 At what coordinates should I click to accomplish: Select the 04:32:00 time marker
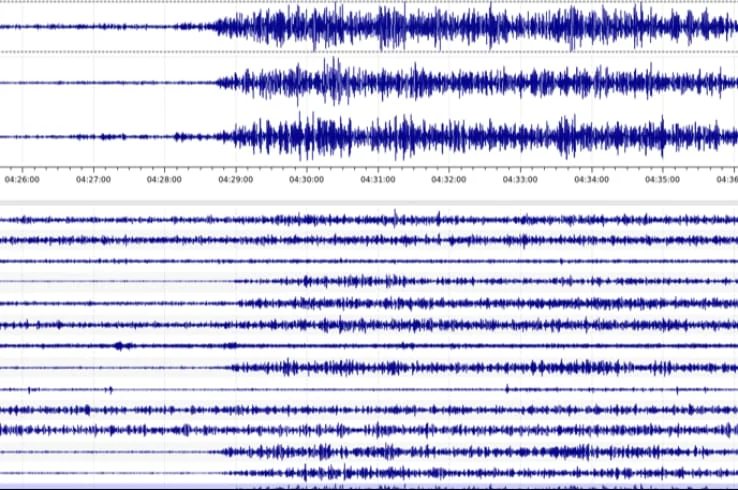click(x=448, y=180)
